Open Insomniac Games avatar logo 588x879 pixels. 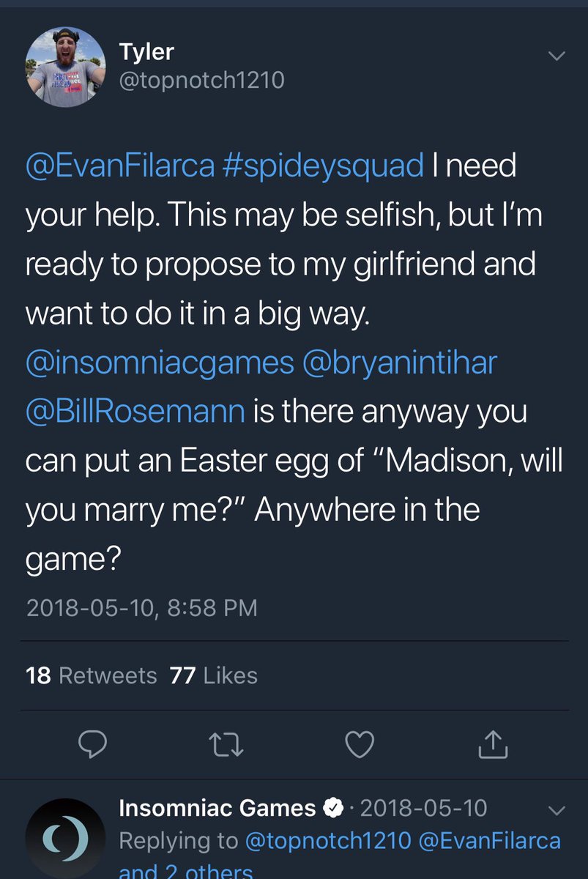(x=64, y=837)
